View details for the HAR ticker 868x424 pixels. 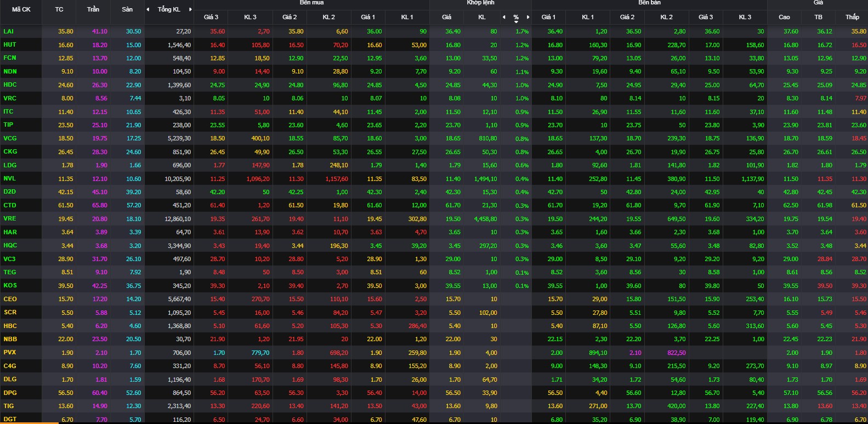[x=10, y=232]
